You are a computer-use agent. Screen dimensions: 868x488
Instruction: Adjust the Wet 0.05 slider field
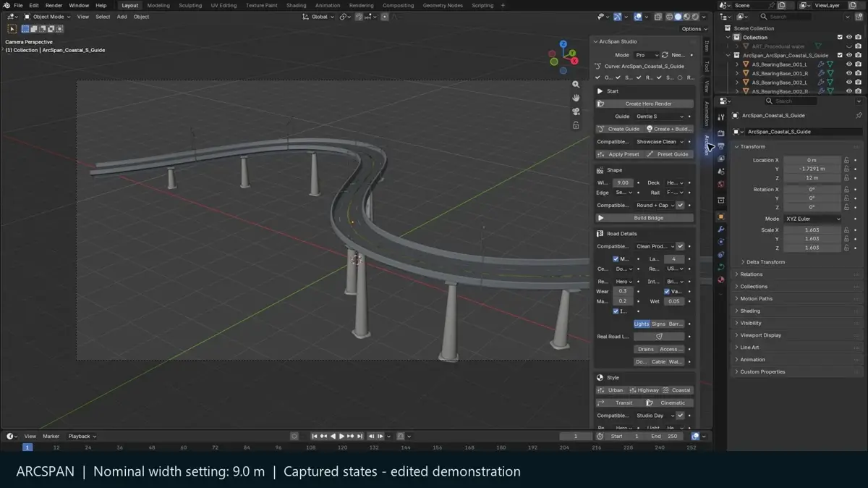pyautogui.click(x=674, y=301)
